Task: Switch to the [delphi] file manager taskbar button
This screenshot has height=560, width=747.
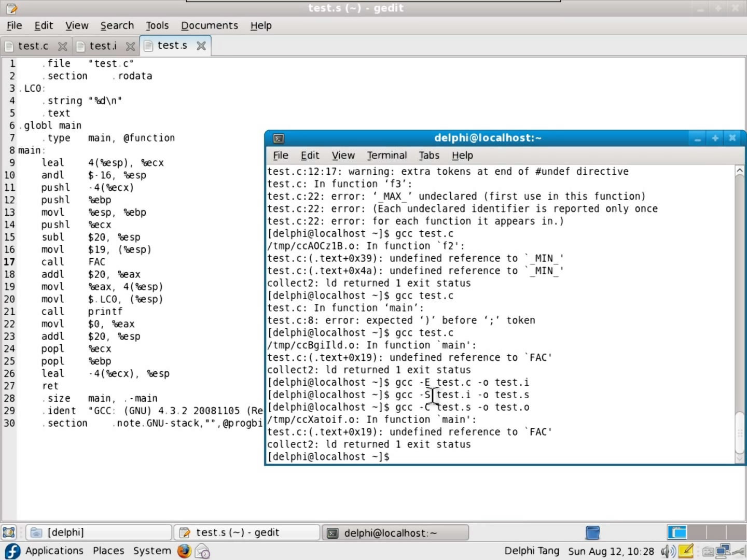Action: click(x=99, y=533)
